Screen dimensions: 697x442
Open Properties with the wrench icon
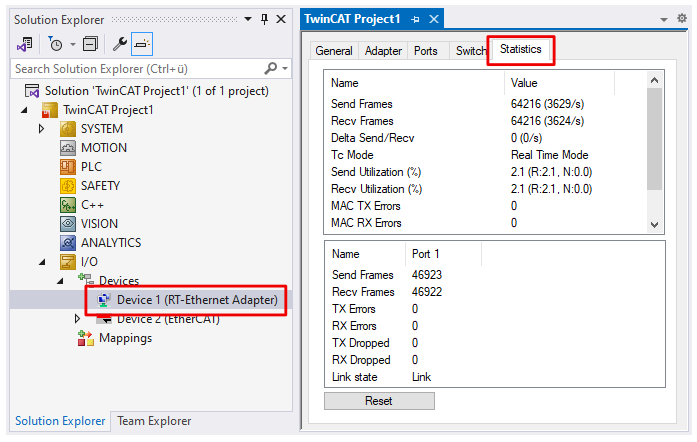119,44
